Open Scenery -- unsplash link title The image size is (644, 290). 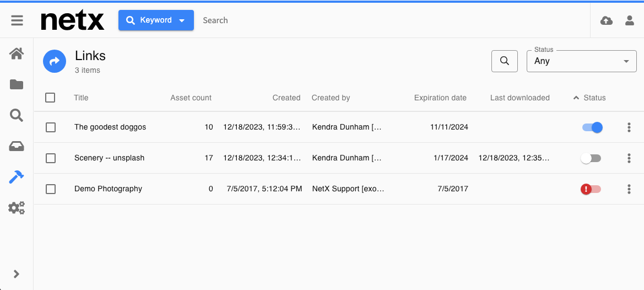[x=109, y=158]
